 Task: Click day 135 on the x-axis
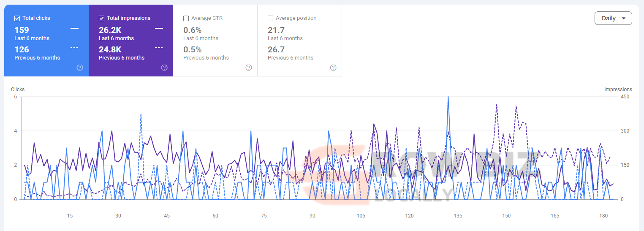[458, 216]
